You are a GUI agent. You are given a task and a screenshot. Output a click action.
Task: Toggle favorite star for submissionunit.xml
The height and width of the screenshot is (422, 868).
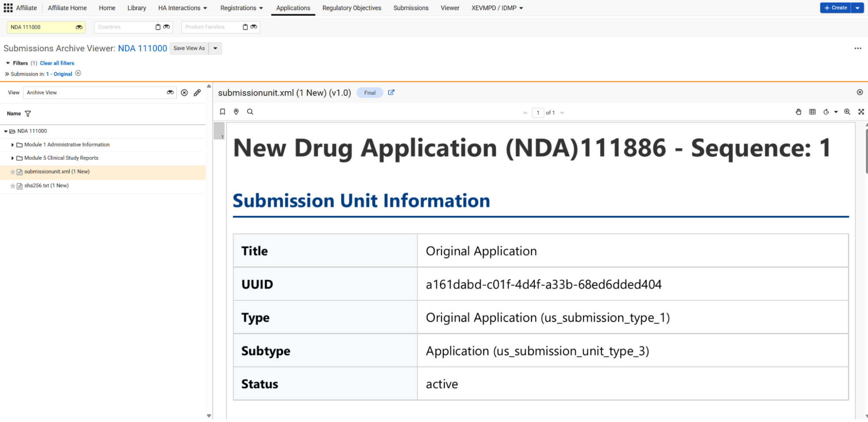(13, 172)
